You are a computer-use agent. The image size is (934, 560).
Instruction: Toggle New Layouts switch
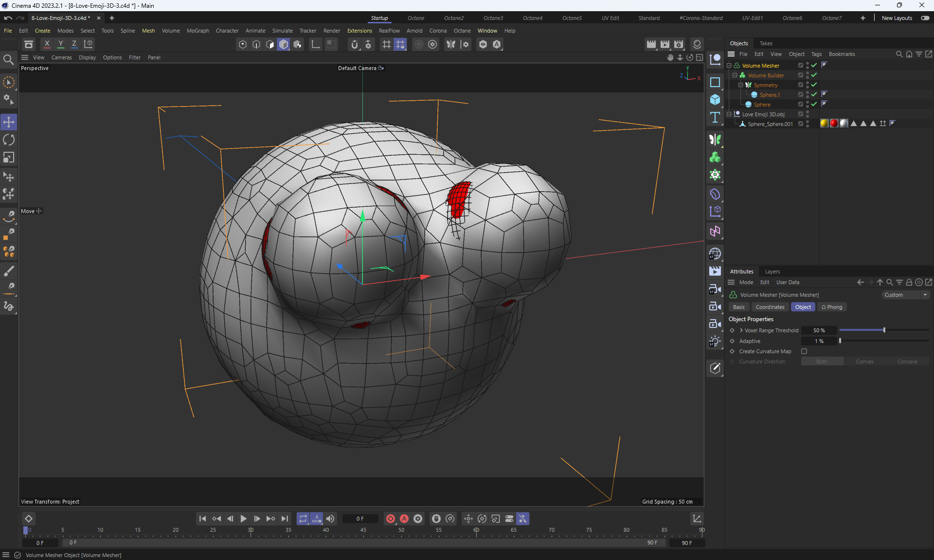[925, 18]
